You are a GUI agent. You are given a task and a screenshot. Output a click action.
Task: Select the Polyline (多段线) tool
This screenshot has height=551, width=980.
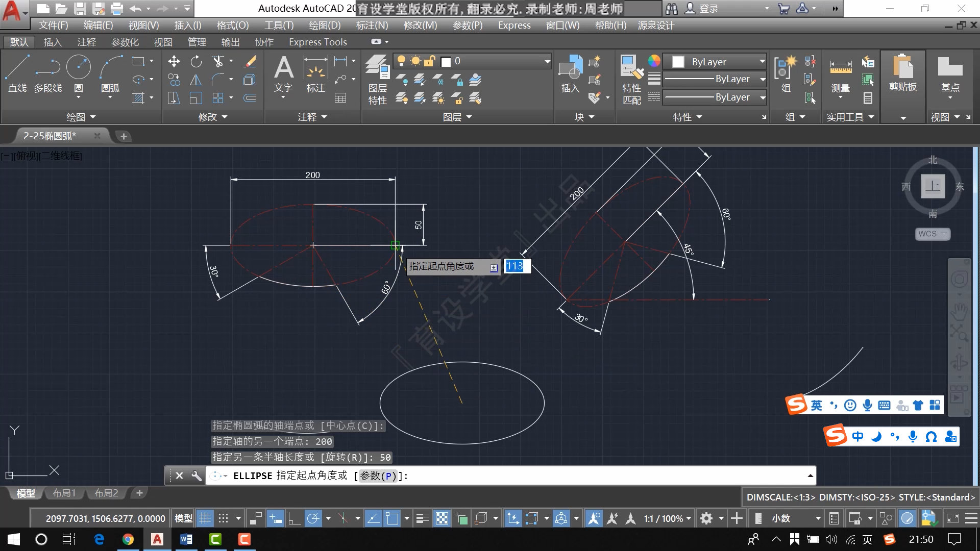(48, 74)
